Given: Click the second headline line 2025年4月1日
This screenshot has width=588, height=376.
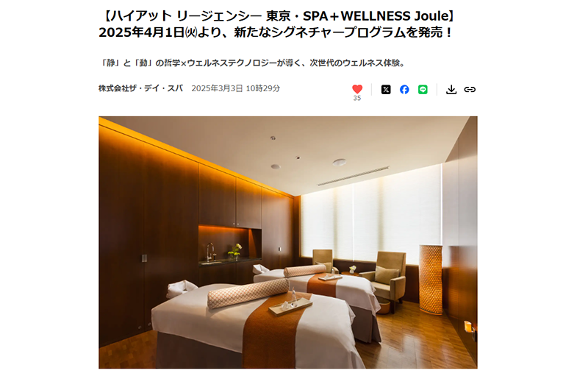Looking at the screenshot, I should [x=277, y=32].
